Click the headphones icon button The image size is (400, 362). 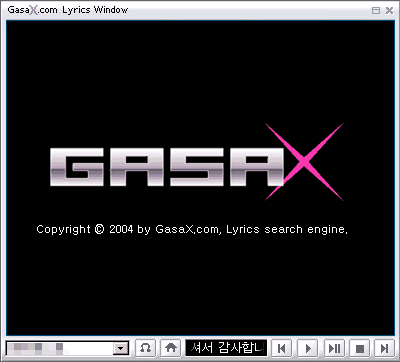tap(145, 348)
